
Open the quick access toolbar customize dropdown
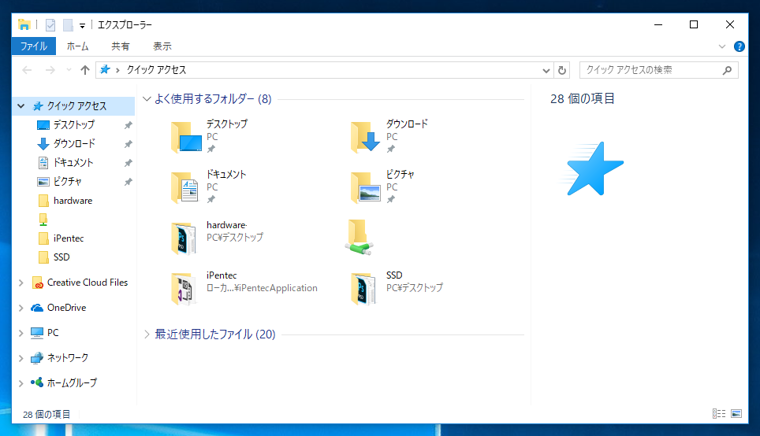[82, 25]
